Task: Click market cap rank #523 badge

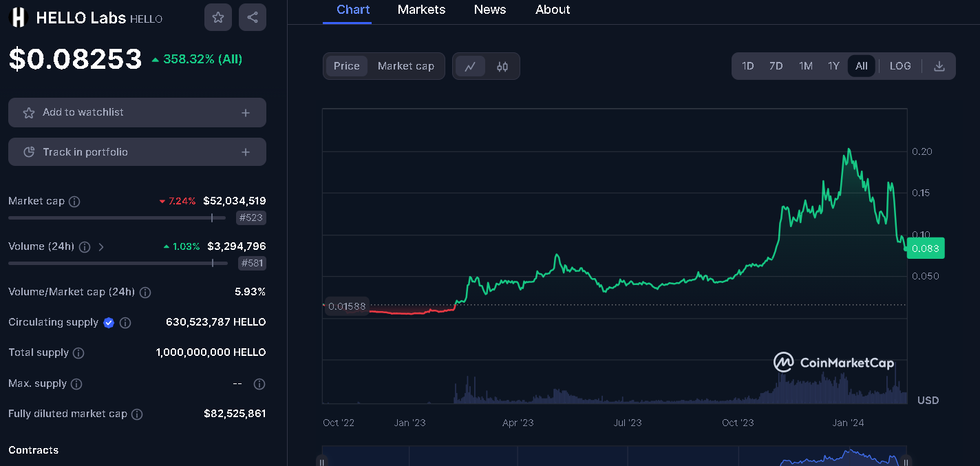Action: [x=251, y=218]
